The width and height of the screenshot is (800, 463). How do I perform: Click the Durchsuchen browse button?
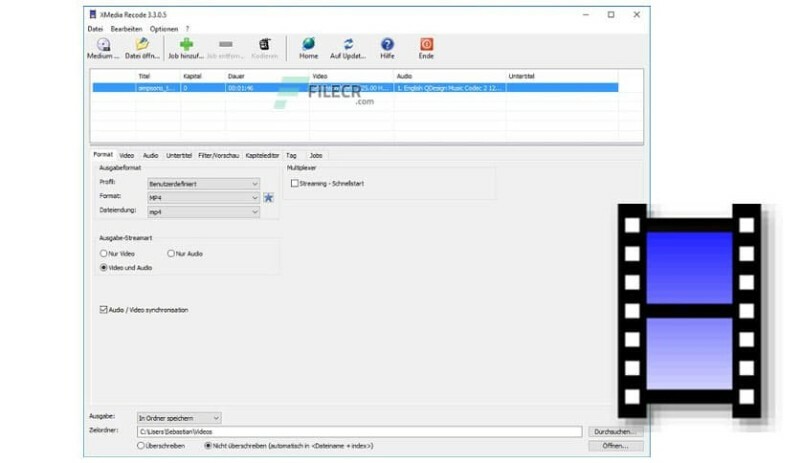point(615,431)
